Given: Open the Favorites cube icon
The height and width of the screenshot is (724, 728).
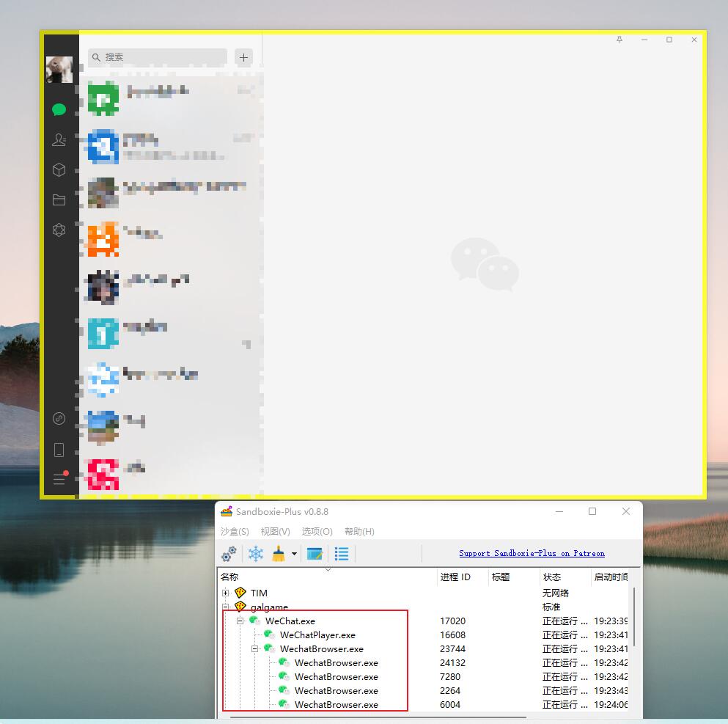Looking at the screenshot, I should click(59, 170).
